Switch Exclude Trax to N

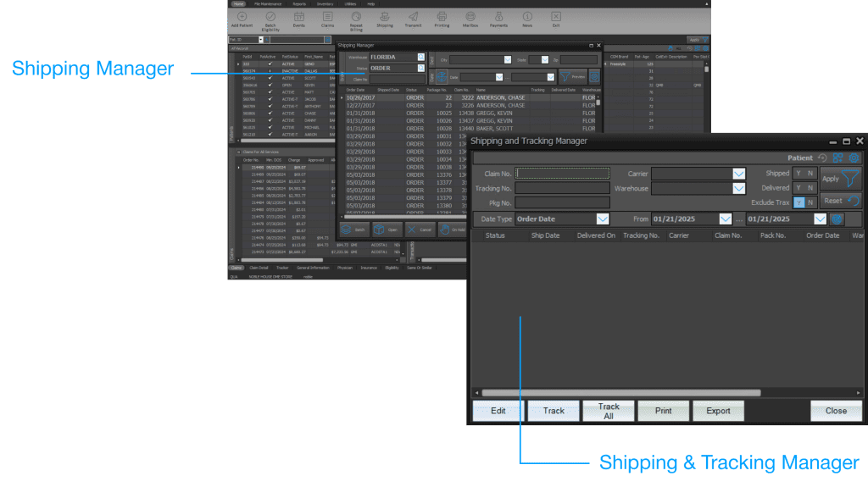tap(810, 202)
